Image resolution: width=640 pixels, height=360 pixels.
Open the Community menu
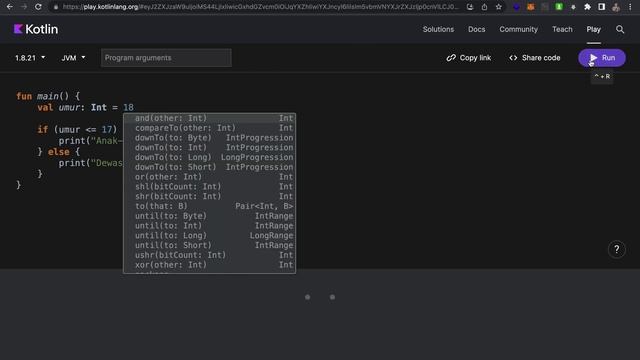518,29
